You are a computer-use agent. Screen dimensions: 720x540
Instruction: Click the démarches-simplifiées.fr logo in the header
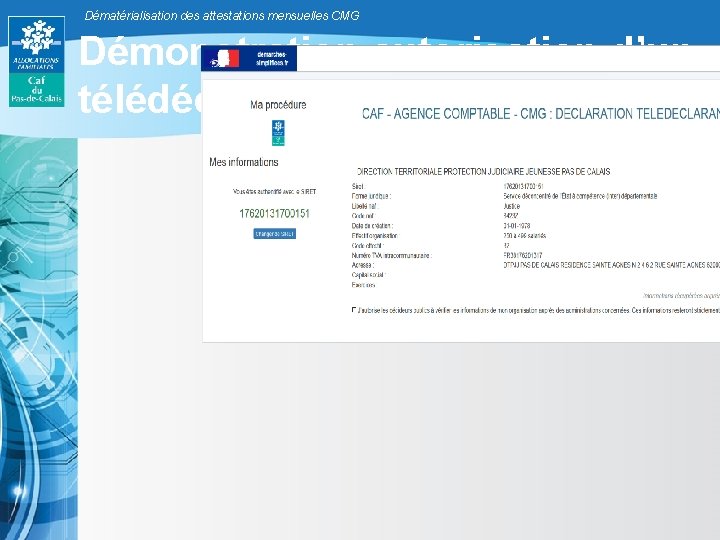coord(249,58)
